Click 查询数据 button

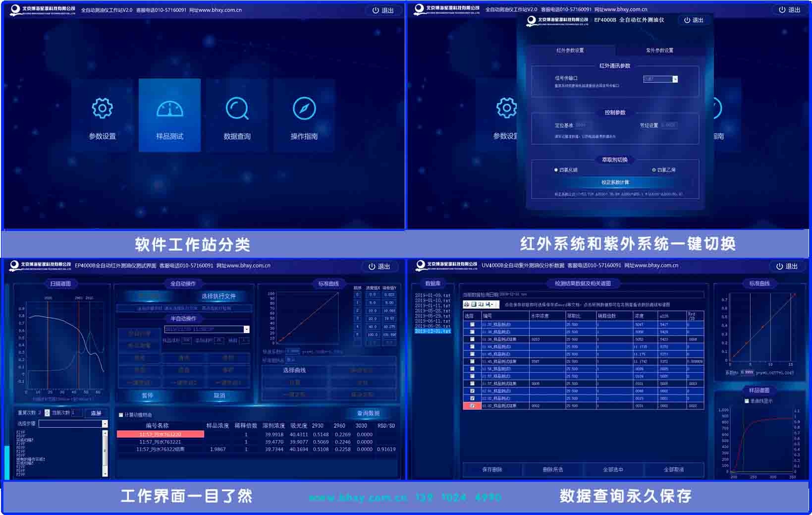pos(368,413)
